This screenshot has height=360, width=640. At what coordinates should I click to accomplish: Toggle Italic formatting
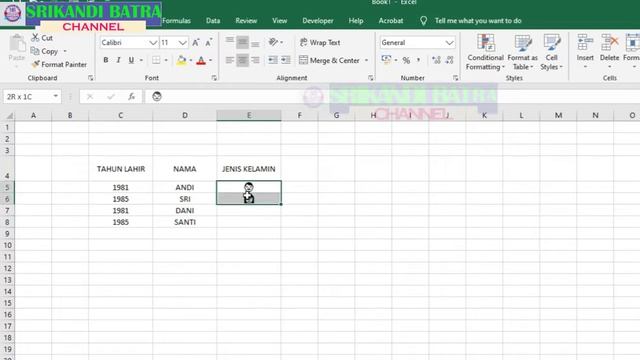pyautogui.click(x=118, y=60)
